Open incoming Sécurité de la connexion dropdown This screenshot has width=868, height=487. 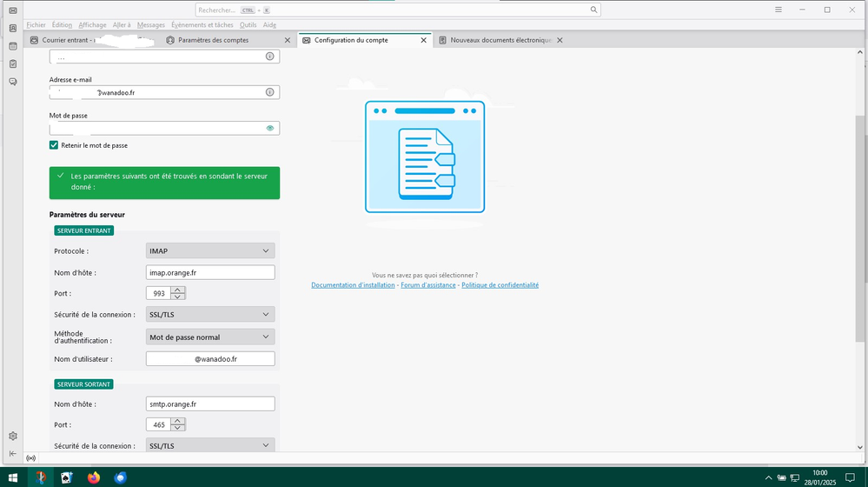210,314
